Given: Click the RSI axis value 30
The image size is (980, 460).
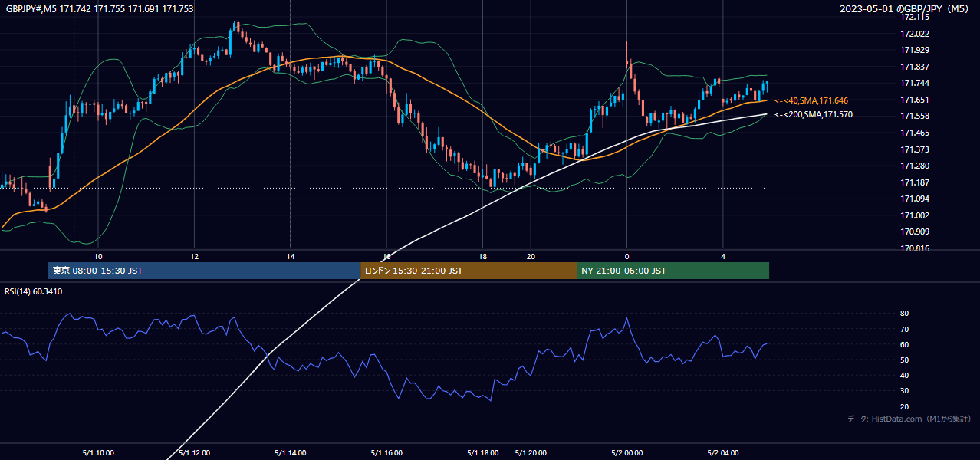Looking at the screenshot, I should (x=904, y=391).
